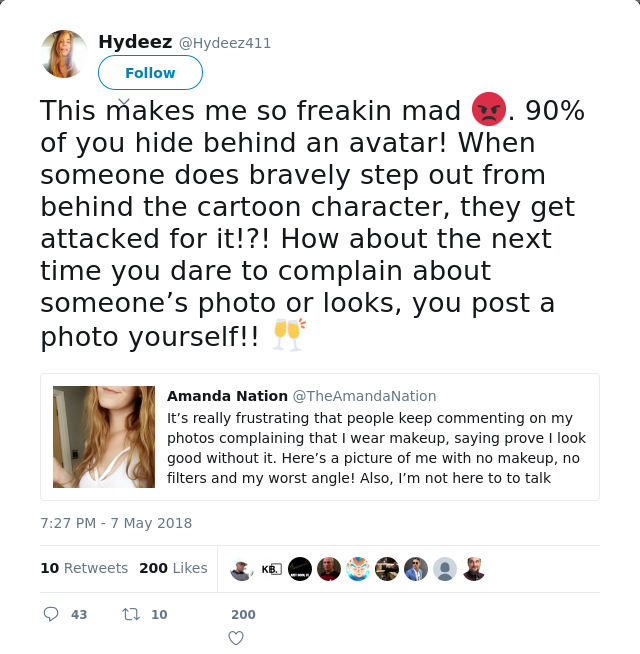Follow the Hydeez account
This screenshot has width=640, height=654.
pyautogui.click(x=150, y=73)
